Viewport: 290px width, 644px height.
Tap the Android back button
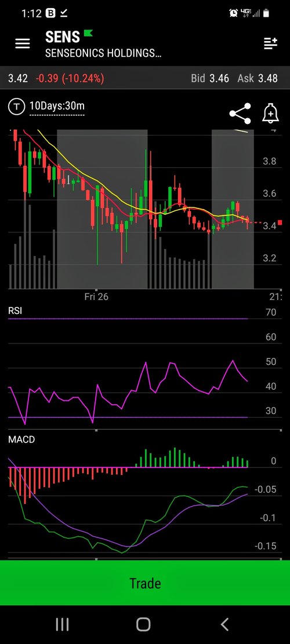point(224,625)
